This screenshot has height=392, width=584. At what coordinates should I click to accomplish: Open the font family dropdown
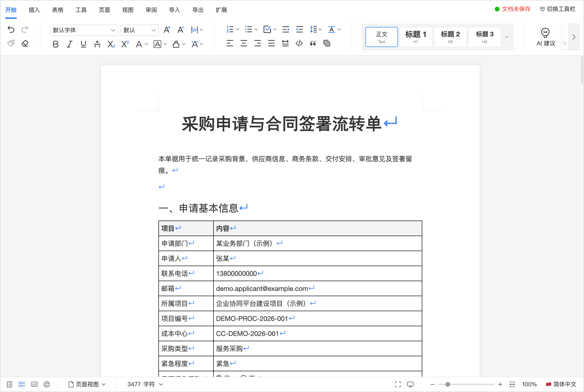(x=84, y=30)
